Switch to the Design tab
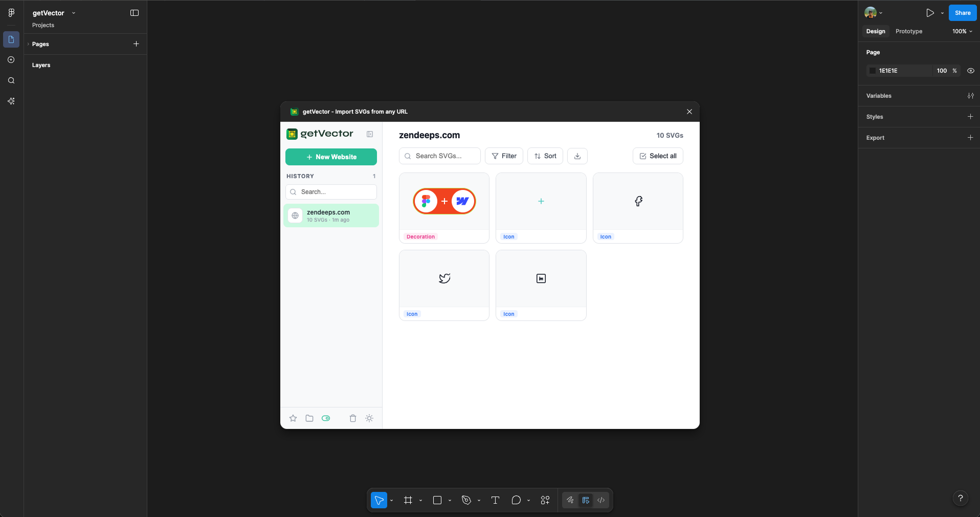The height and width of the screenshot is (517, 980). coord(876,31)
